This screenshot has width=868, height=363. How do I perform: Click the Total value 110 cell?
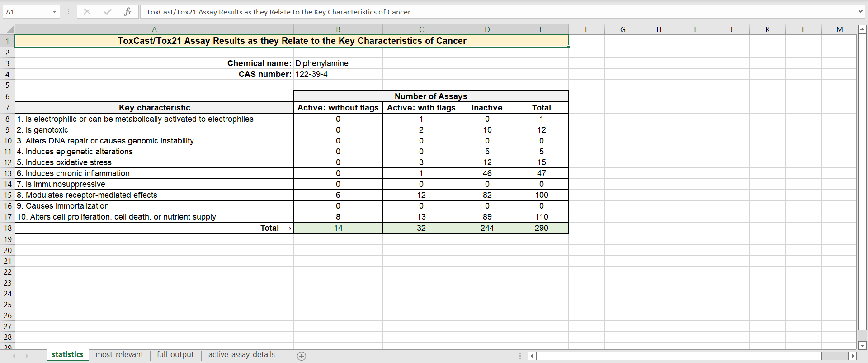coord(542,217)
